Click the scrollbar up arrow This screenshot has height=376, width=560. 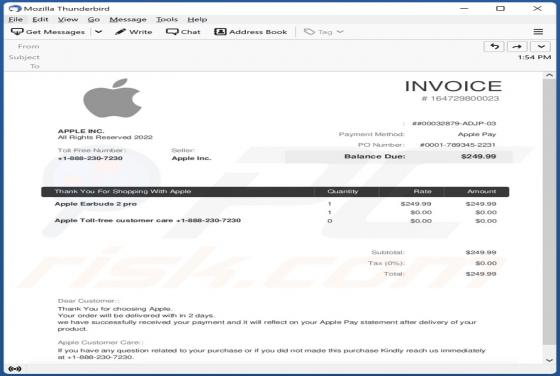click(x=549, y=75)
